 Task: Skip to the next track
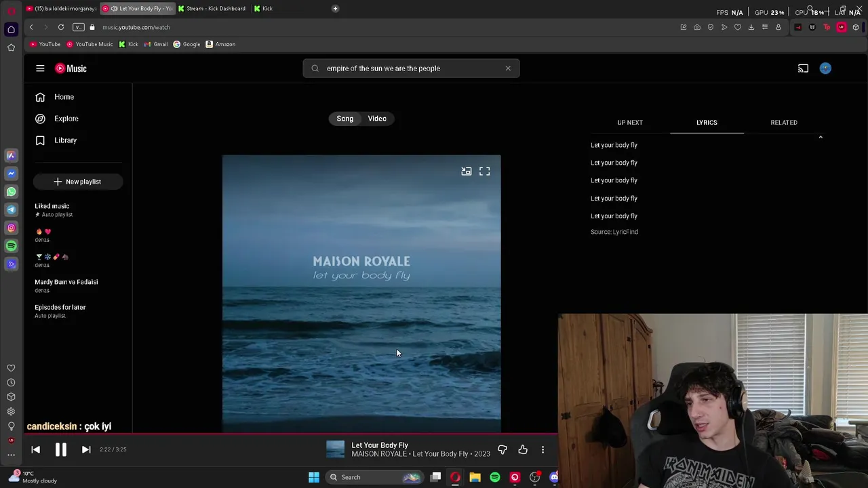click(86, 449)
